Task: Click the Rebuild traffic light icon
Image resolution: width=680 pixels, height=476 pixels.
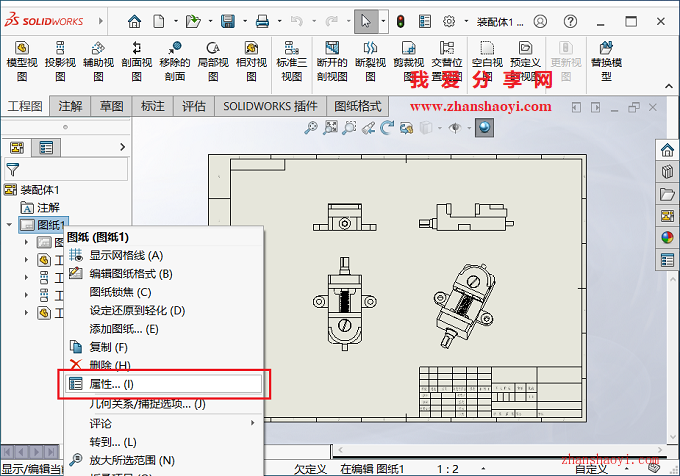Action: [x=400, y=21]
